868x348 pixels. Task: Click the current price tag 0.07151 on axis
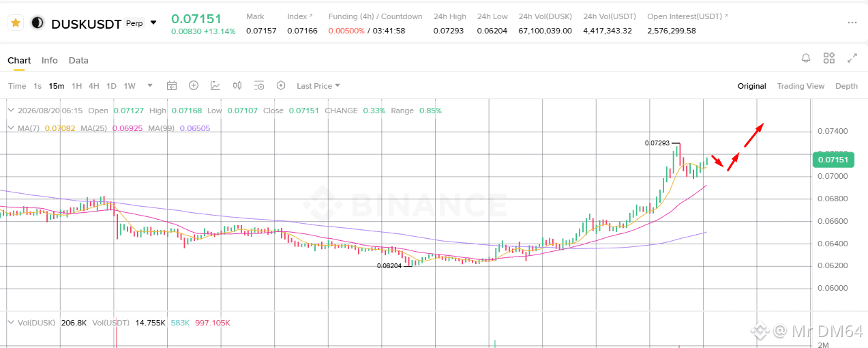click(833, 160)
